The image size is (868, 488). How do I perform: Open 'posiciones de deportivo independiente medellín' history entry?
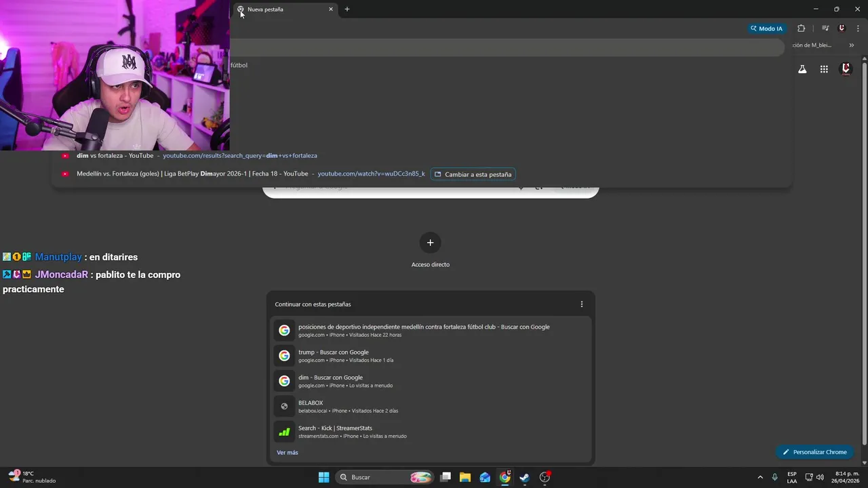(x=431, y=330)
